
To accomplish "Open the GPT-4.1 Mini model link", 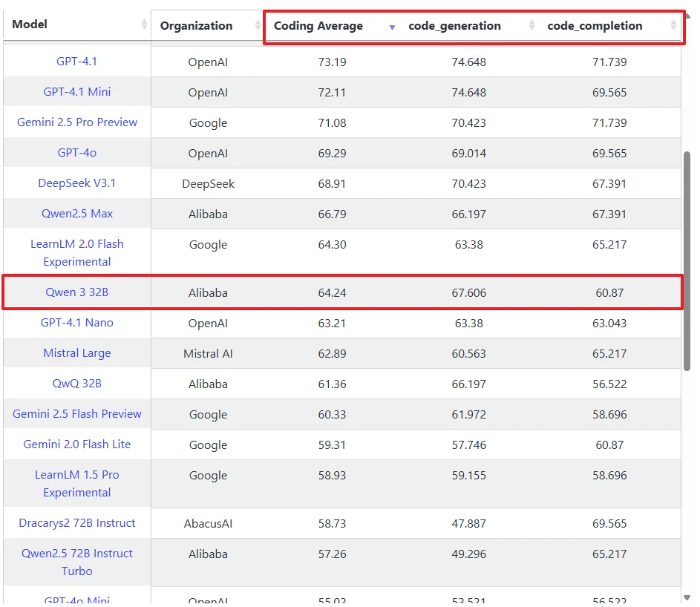I will [x=76, y=91].
